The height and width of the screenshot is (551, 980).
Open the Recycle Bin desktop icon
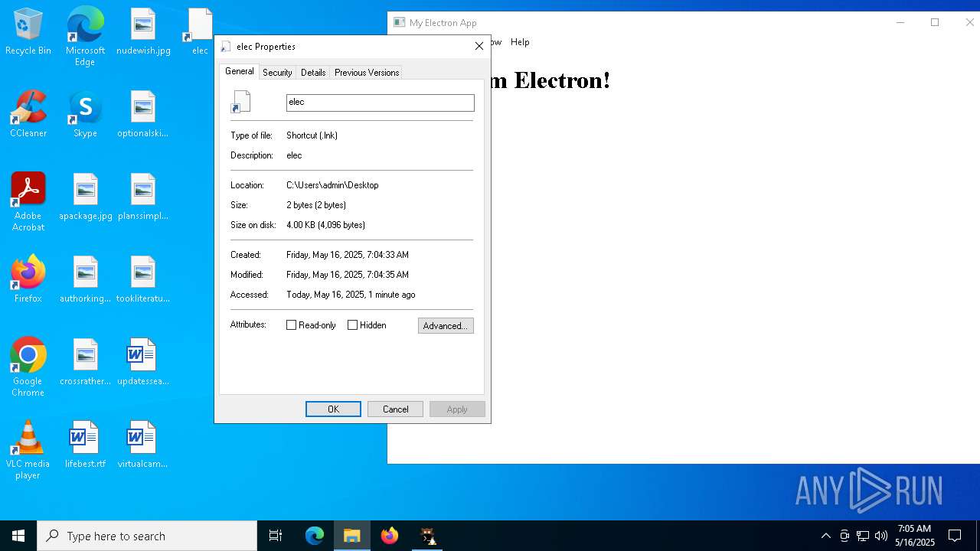(x=28, y=32)
